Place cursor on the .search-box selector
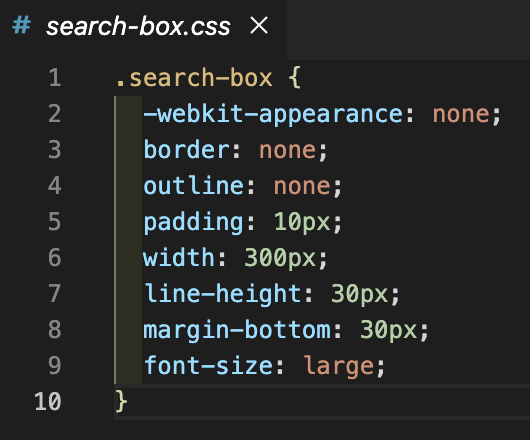 tap(194, 78)
